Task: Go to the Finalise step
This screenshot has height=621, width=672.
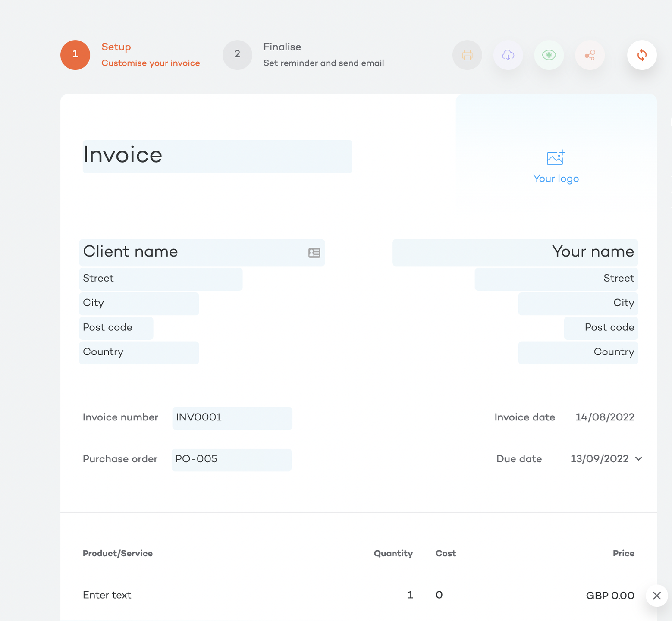Action: click(x=237, y=55)
